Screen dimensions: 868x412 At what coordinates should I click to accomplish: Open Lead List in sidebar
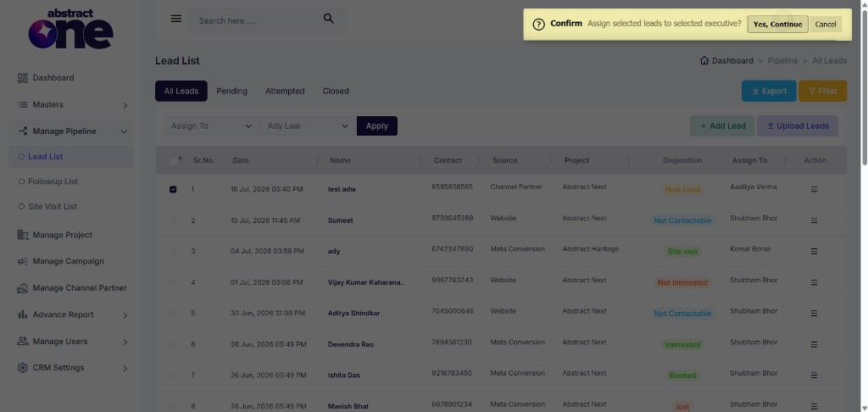pos(71,157)
